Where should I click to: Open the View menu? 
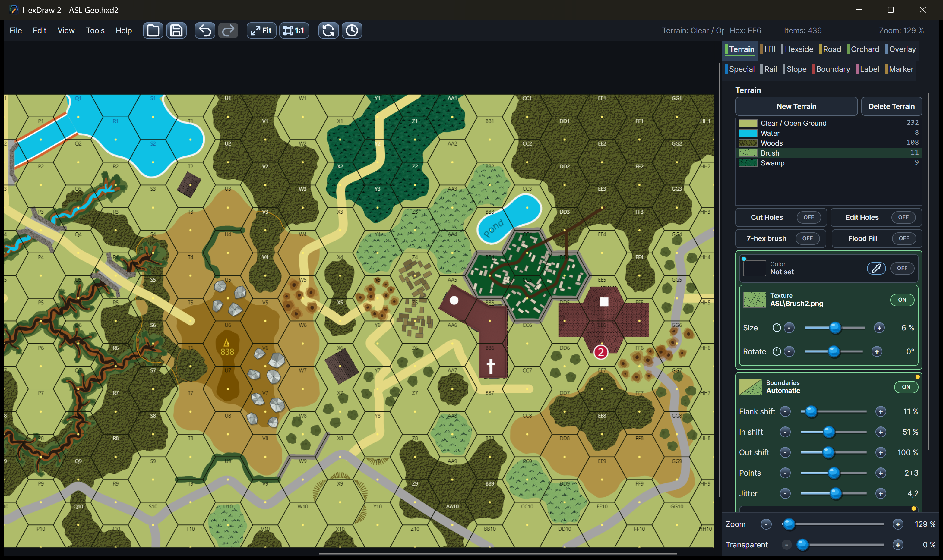point(66,30)
